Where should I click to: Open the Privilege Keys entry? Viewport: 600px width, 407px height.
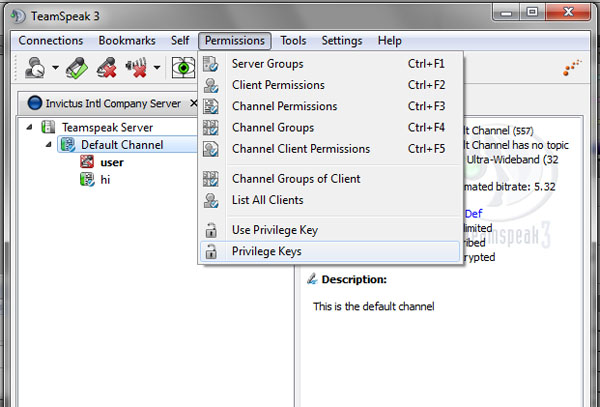[x=330, y=251]
